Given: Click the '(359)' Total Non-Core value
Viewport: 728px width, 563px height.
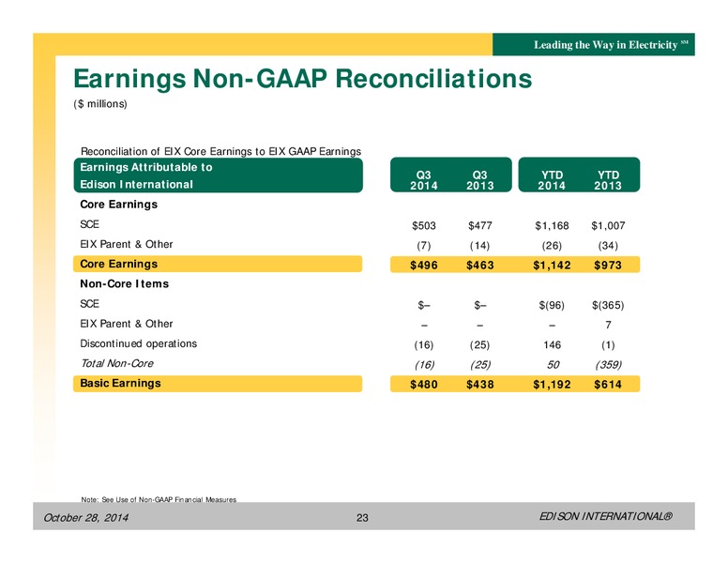Looking at the screenshot, I should pyautogui.click(x=608, y=365).
